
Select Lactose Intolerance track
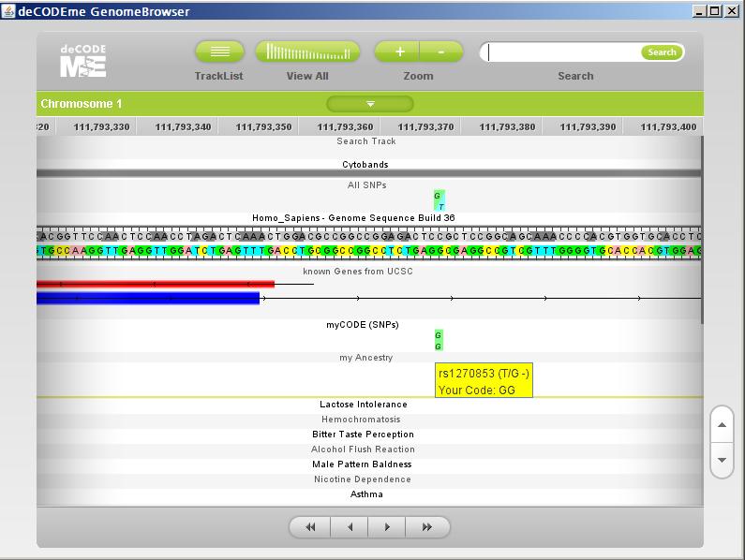[364, 405]
